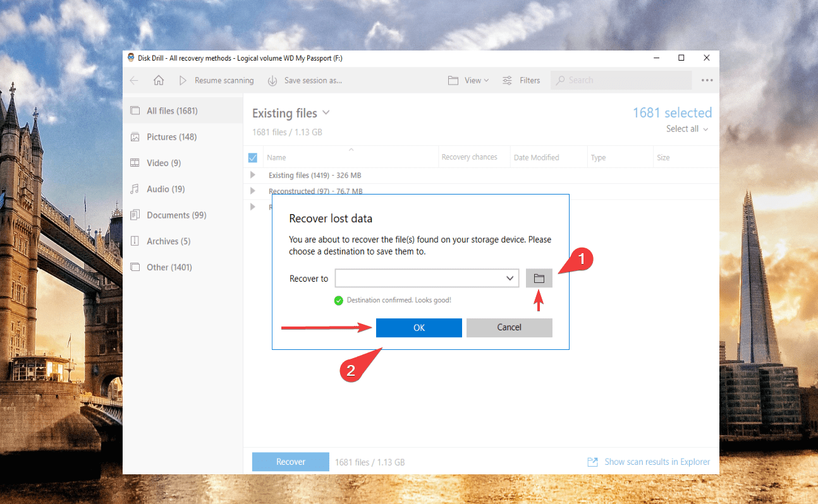Minimize the Disk Drill window

tap(656, 57)
